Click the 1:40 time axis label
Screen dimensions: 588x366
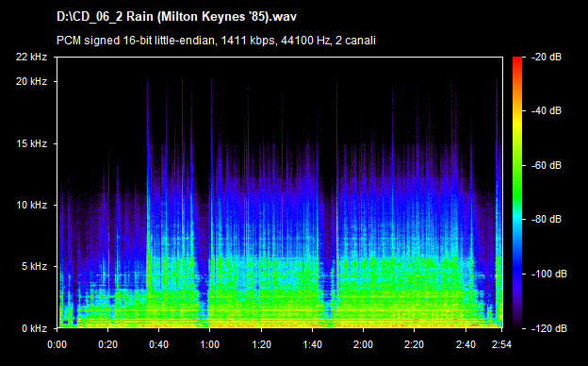313,344
